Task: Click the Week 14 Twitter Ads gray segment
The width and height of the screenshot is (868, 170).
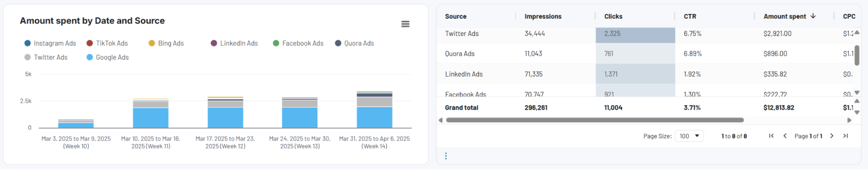Action: [x=374, y=101]
